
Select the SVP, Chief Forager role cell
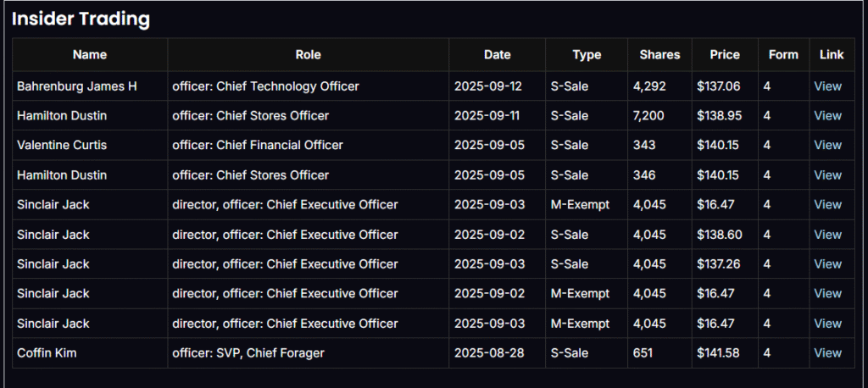point(248,352)
